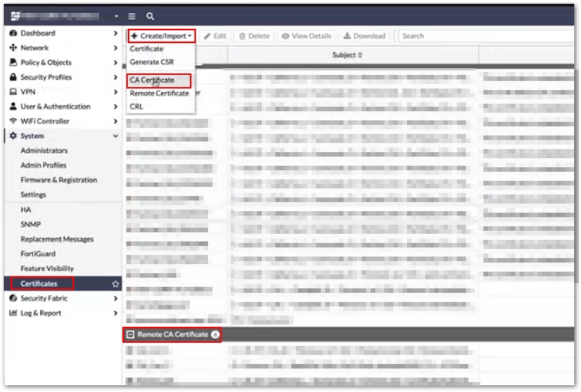Open the hostname dropdown arrow in header
581x392 pixels.
click(x=117, y=17)
